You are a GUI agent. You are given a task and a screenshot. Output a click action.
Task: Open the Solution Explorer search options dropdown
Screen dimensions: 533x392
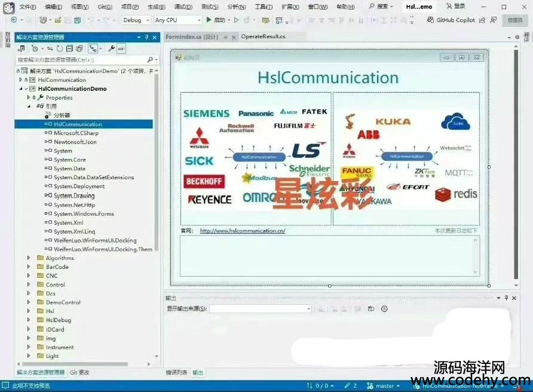pyautogui.click(x=157, y=60)
